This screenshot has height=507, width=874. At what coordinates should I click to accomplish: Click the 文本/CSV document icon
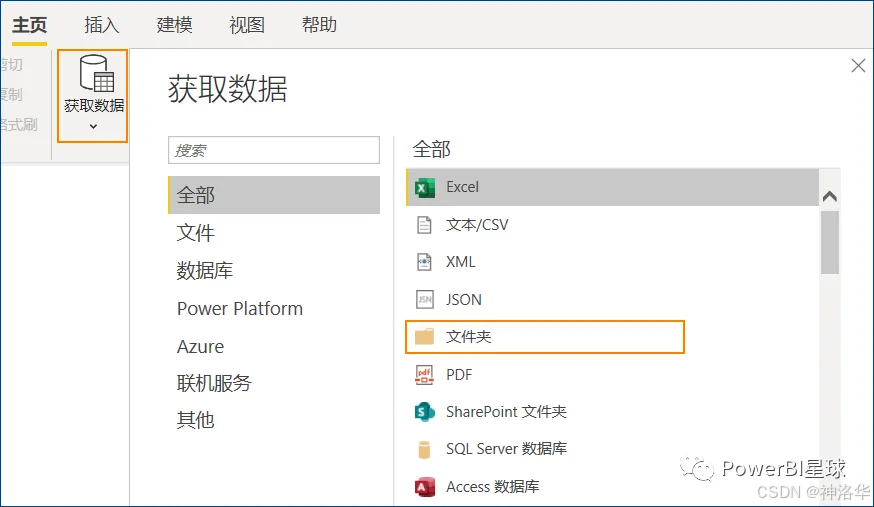pos(424,225)
